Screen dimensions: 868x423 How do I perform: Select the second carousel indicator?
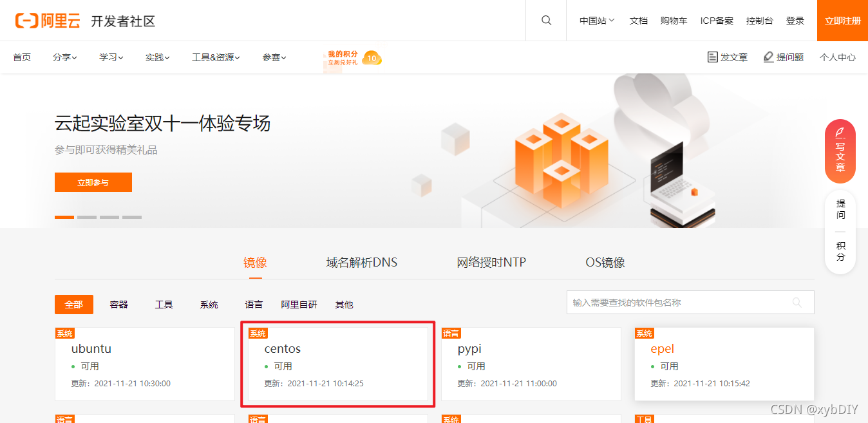87,217
